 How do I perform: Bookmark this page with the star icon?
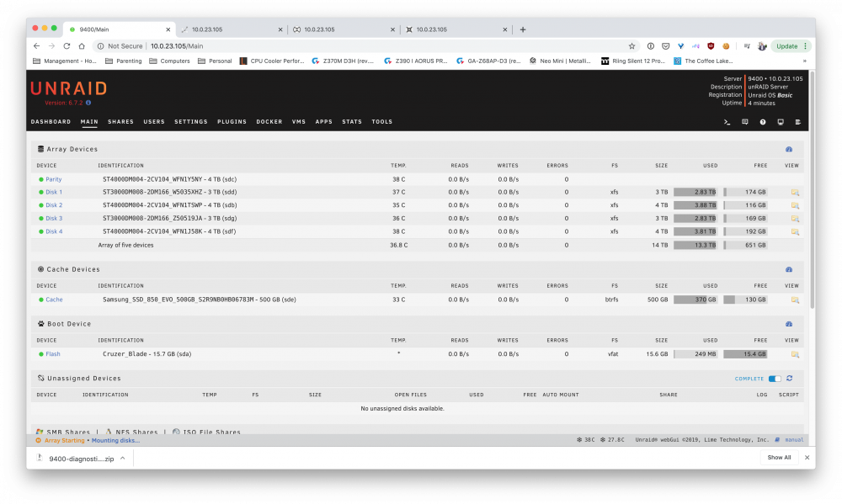632,46
